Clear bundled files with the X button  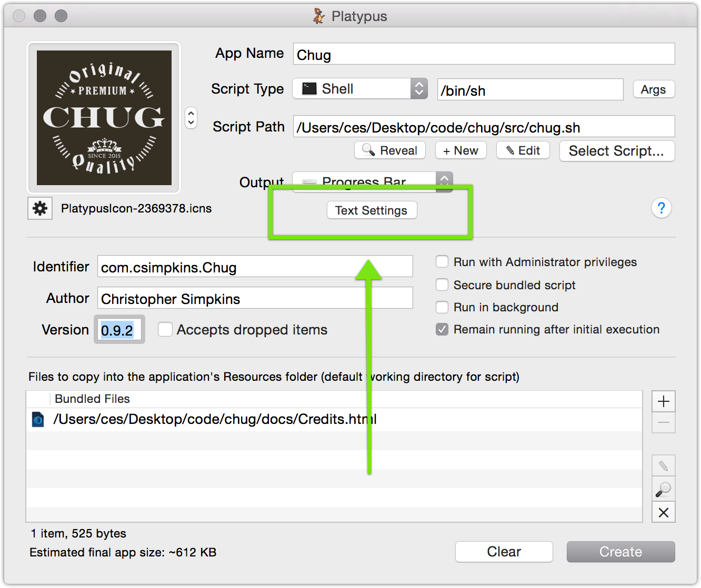pyautogui.click(x=663, y=512)
